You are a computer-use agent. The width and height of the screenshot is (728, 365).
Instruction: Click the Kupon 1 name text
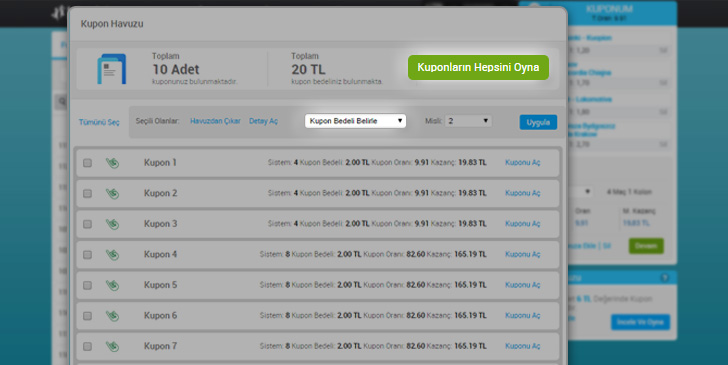(160, 163)
